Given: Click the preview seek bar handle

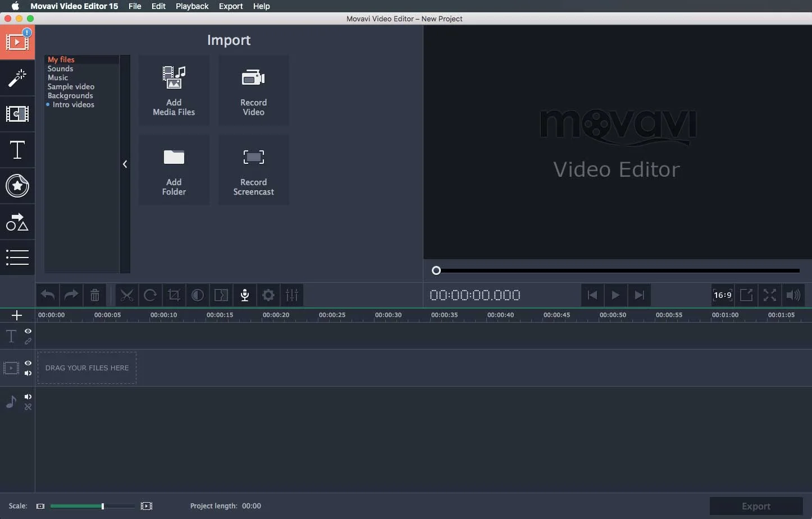Looking at the screenshot, I should pyautogui.click(x=436, y=270).
